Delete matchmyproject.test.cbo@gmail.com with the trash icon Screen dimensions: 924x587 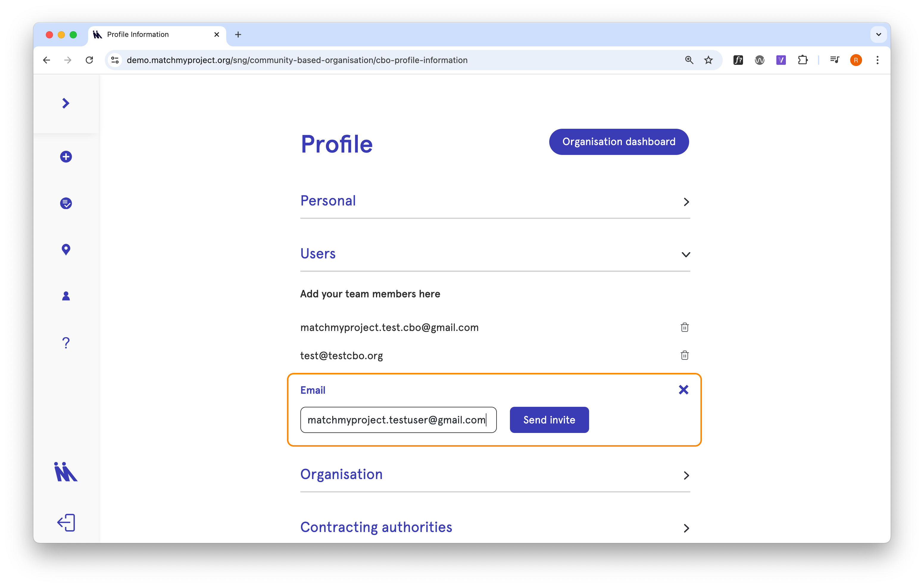[x=685, y=327]
